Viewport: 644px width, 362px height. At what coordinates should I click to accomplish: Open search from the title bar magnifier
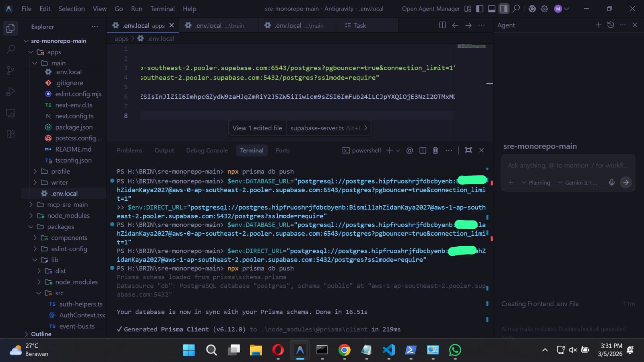point(516,8)
